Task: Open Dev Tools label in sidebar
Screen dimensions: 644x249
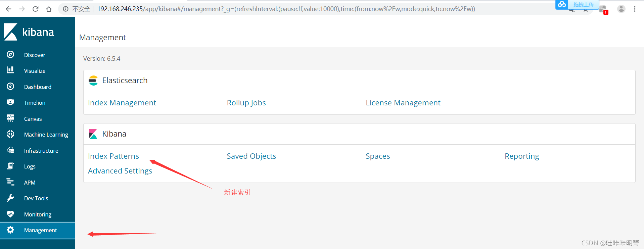Action: coord(36,198)
